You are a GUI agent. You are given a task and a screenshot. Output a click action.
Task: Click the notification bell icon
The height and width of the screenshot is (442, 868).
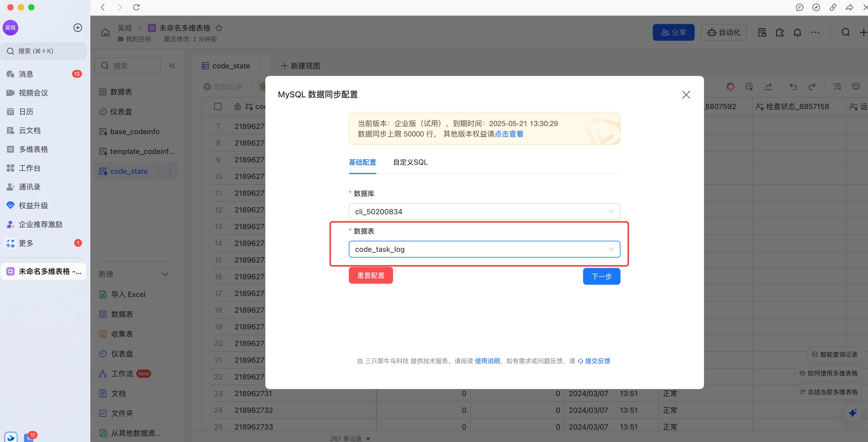pyautogui.click(x=797, y=33)
